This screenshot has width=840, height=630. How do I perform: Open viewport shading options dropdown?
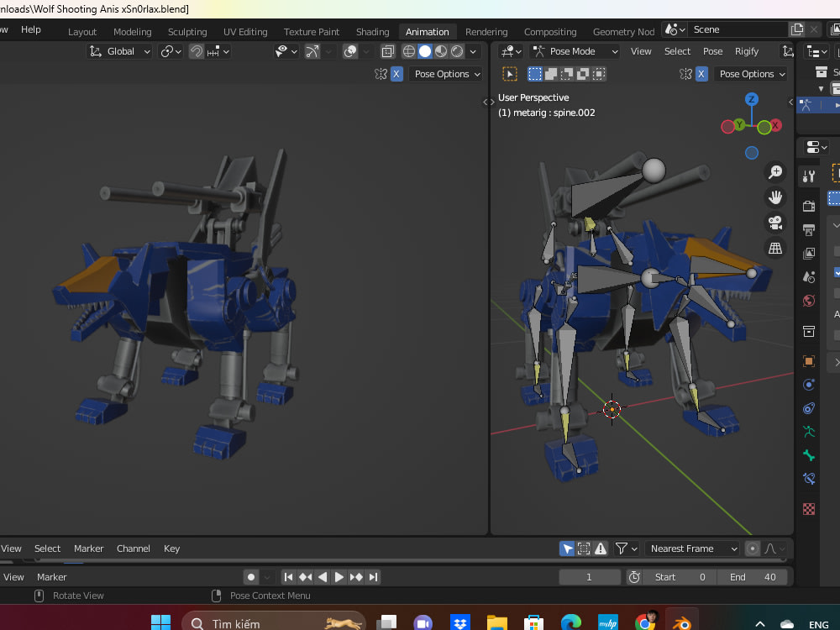tap(473, 51)
